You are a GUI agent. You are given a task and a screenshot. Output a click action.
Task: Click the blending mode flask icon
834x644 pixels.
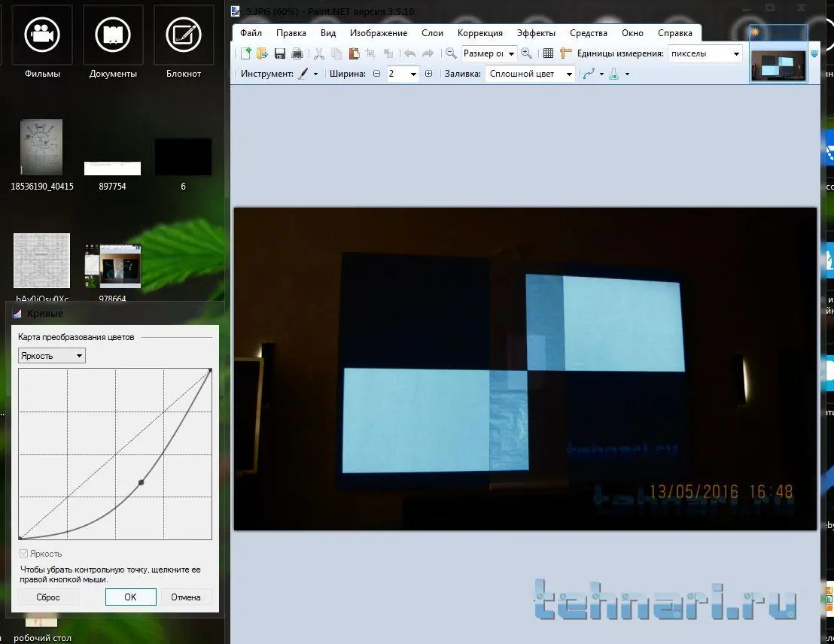tap(613, 74)
